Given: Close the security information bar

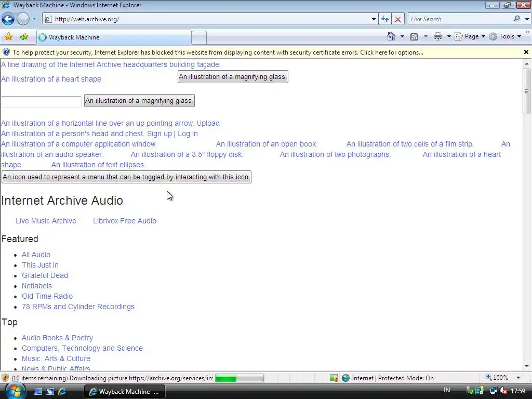Looking at the screenshot, I should [526, 52].
